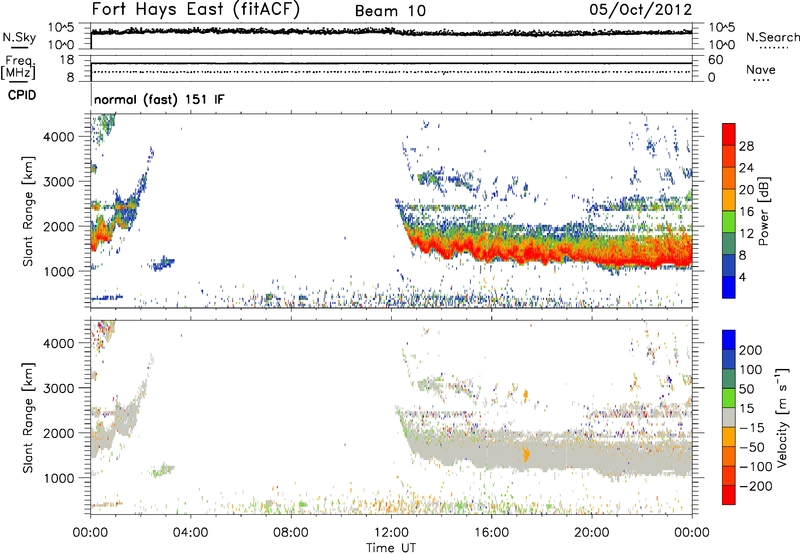
Task: Click '1000' on velocity panel range axis
Action: pos(58,478)
